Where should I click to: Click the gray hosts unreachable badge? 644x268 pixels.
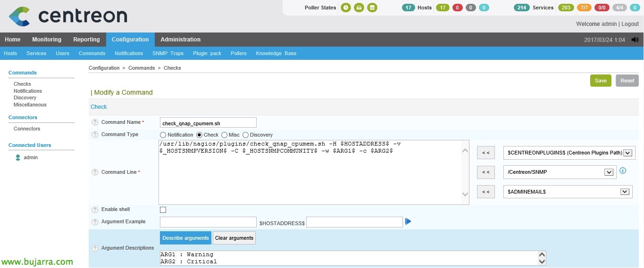click(x=470, y=8)
